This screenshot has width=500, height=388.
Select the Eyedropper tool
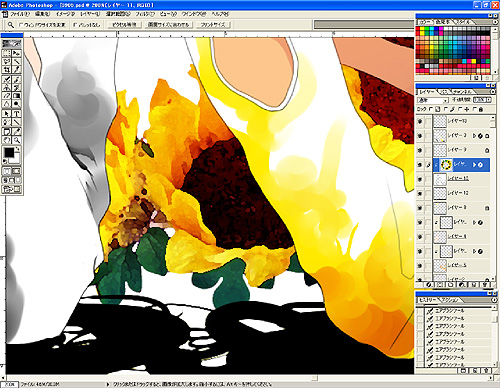click(x=17, y=131)
